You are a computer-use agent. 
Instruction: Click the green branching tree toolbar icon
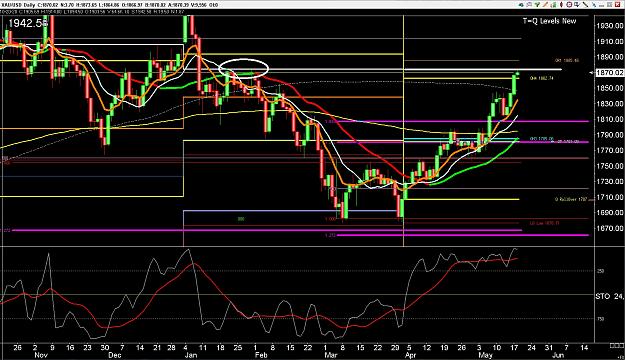tap(537, 4)
